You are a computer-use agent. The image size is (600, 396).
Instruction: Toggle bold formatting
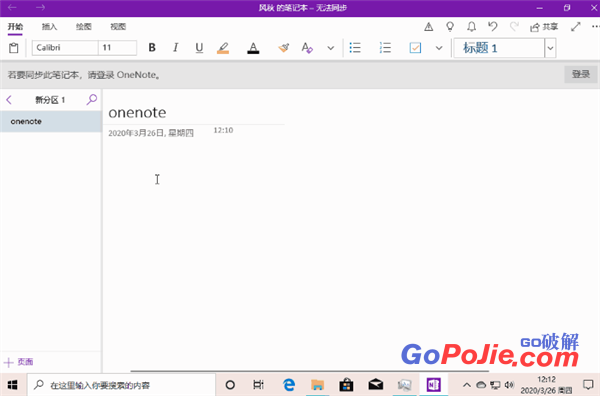tap(152, 47)
